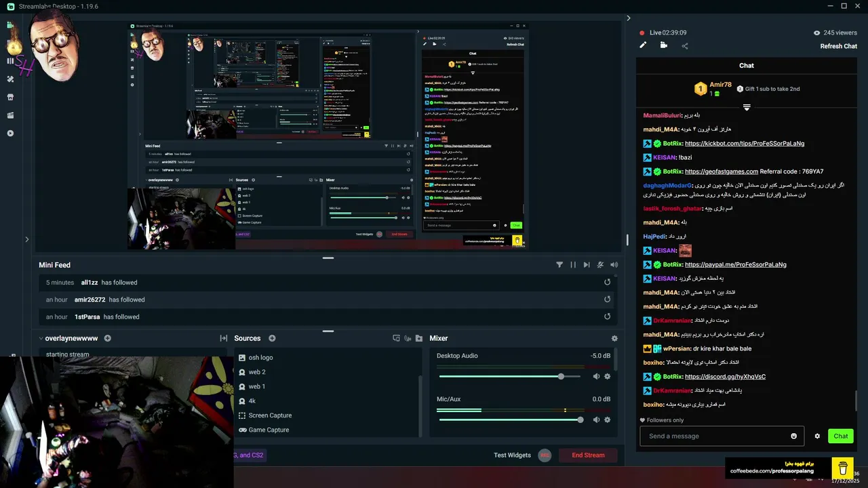Viewport: 868px width, 488px height.
Task: Open the stream camera icon beside pencil
Action: coord(664,45)
